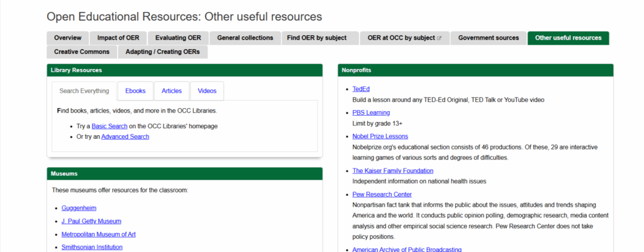Go to General collections tab
This screenshot has height=252, width=644.
point(245,38)
